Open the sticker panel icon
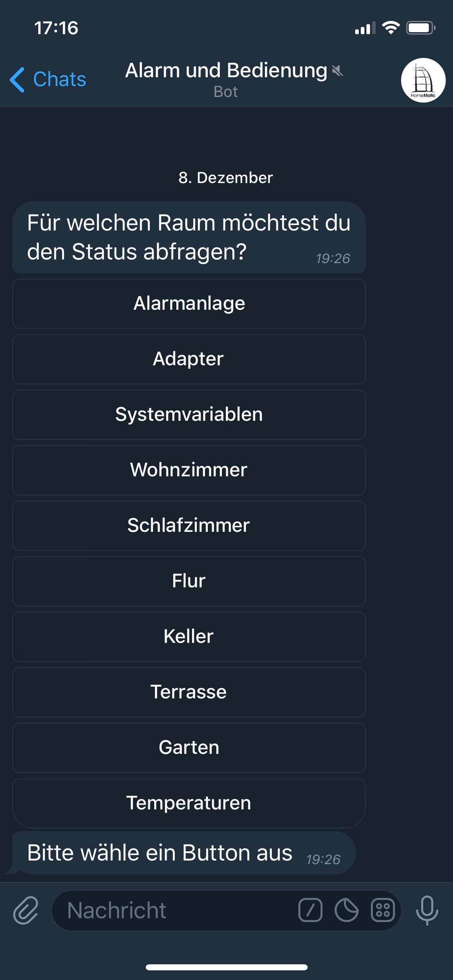Image resolution: width=453 pixels, height=980 pixels. coord(346,910)
